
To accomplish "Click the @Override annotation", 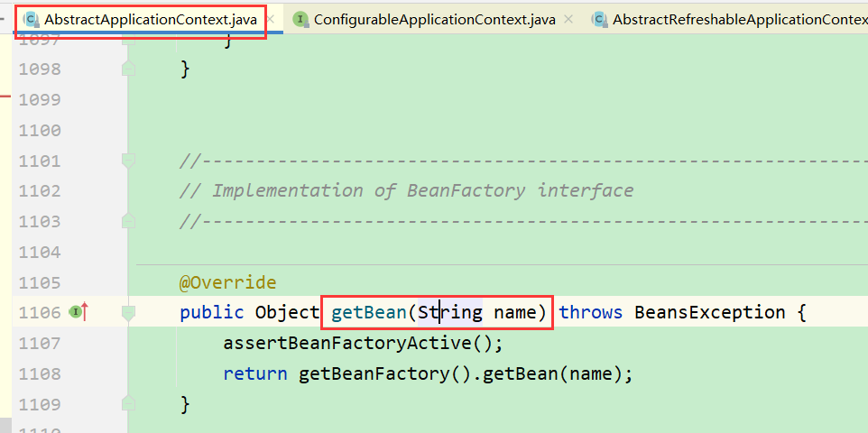I will pyautogui.click(x=228, y=283).
